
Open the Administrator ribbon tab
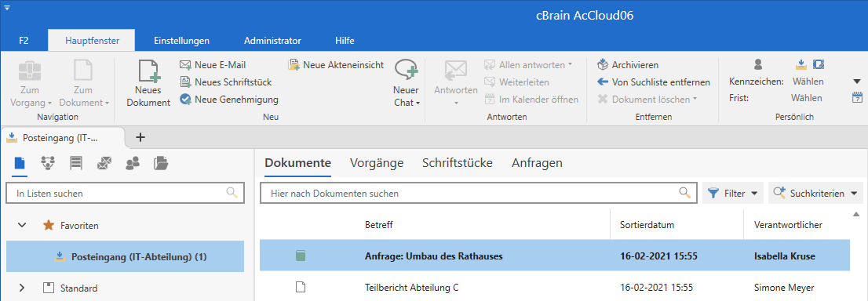tap(272, 41)
